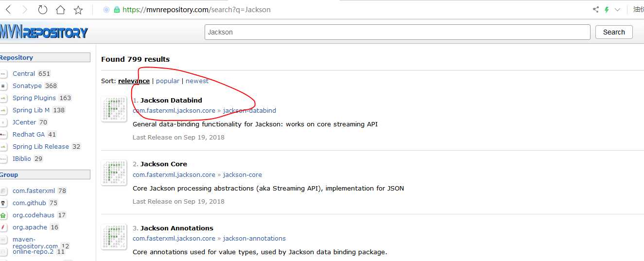Filter by com.fasterxml group link

point(34,191)
